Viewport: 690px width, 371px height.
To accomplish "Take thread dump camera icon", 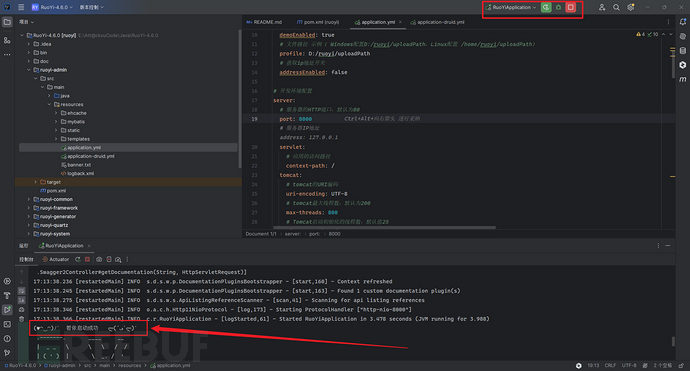I will coord(99,259).
